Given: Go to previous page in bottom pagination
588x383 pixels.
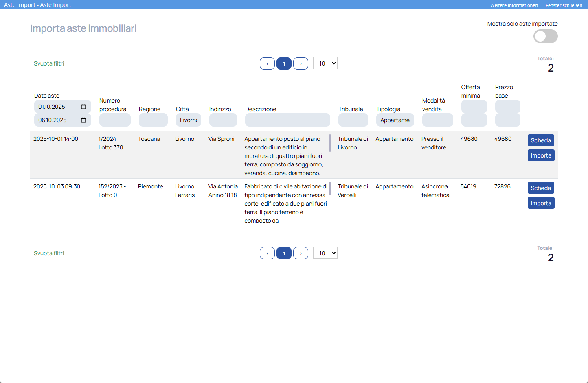Looking at the screenshot, I should coord(267,253).
